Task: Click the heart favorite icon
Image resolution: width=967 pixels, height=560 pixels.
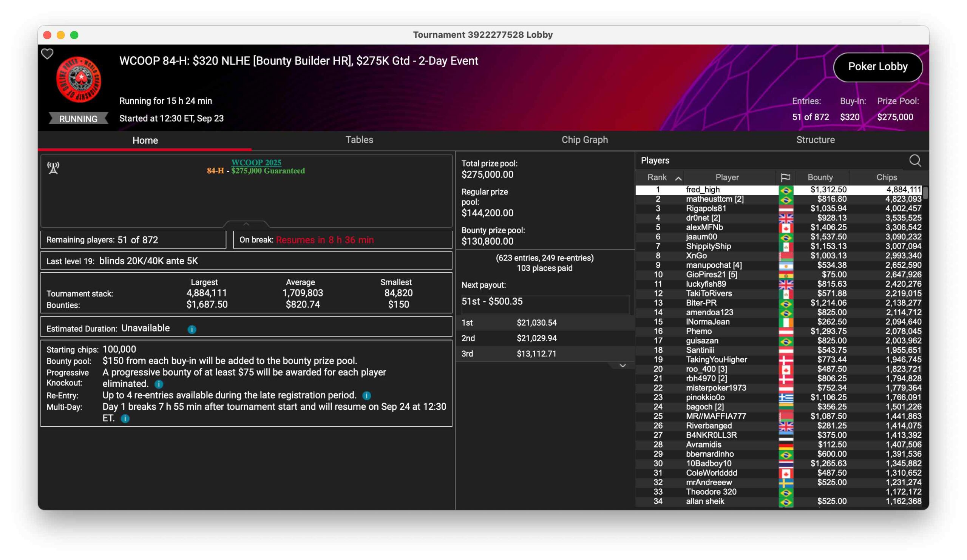Action: [47, 54]
